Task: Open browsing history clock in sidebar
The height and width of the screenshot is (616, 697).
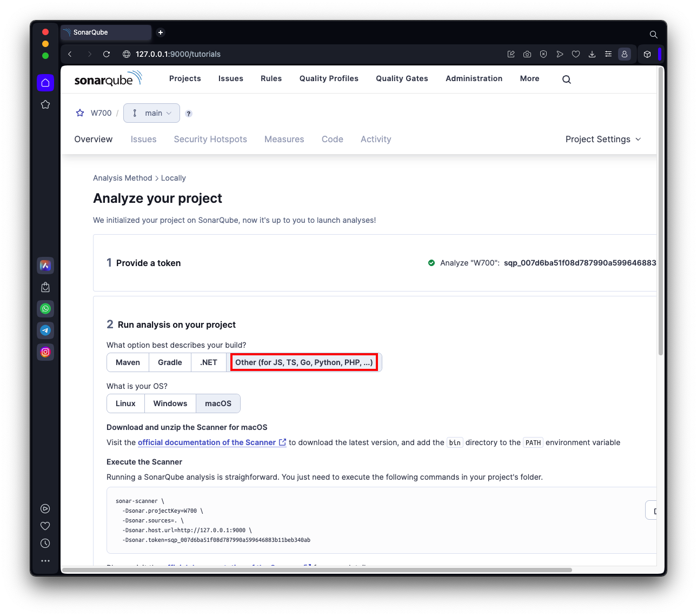Action: [x=45, y=543]
